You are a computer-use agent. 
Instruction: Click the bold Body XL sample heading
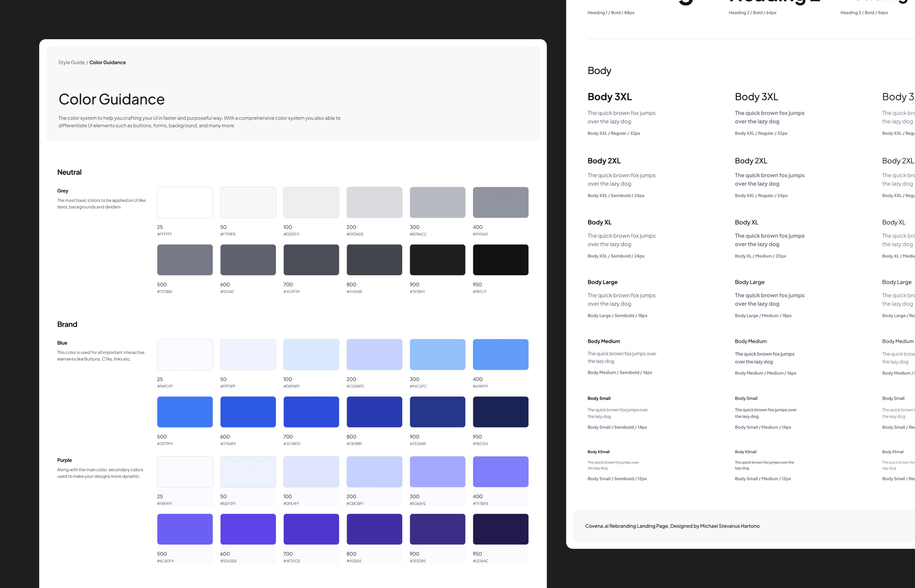(x=600, y=223)
